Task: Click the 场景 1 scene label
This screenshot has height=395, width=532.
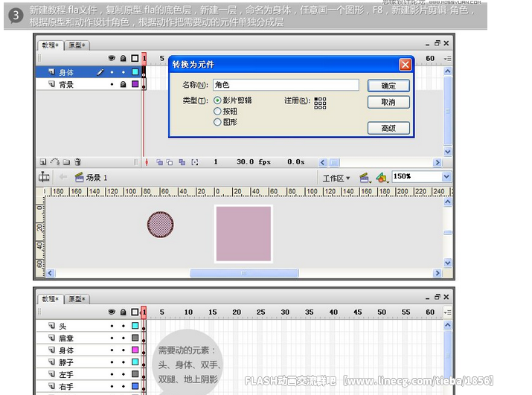Action: (97, 178)
